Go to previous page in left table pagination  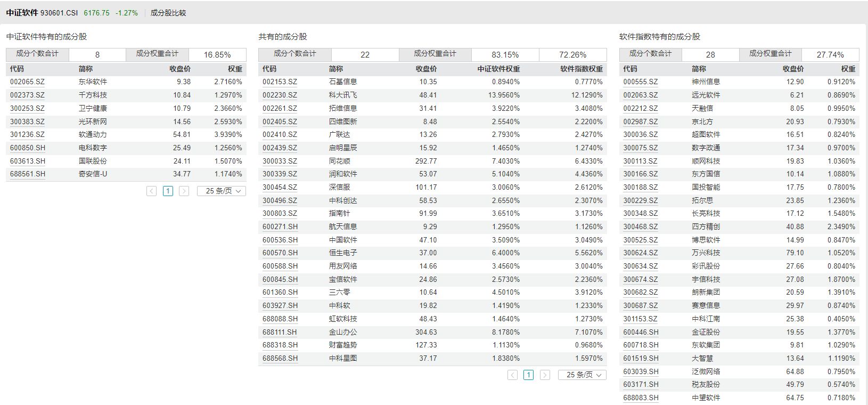151,191
